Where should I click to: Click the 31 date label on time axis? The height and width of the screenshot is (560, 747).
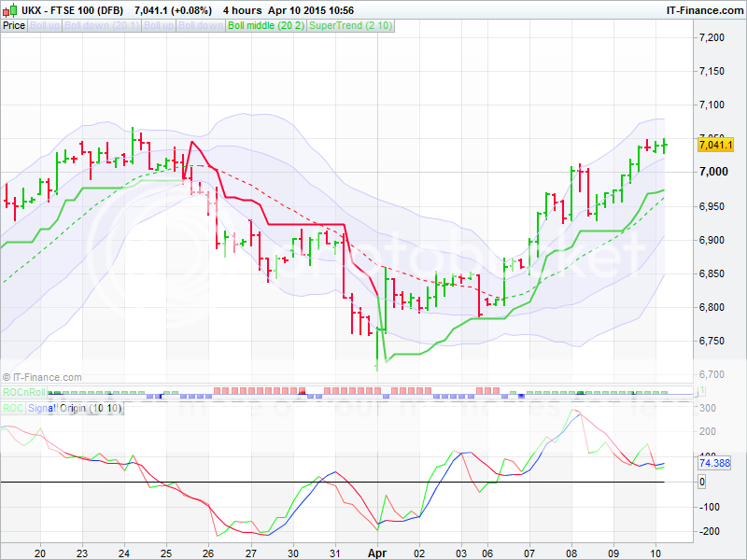pos(335,553)
